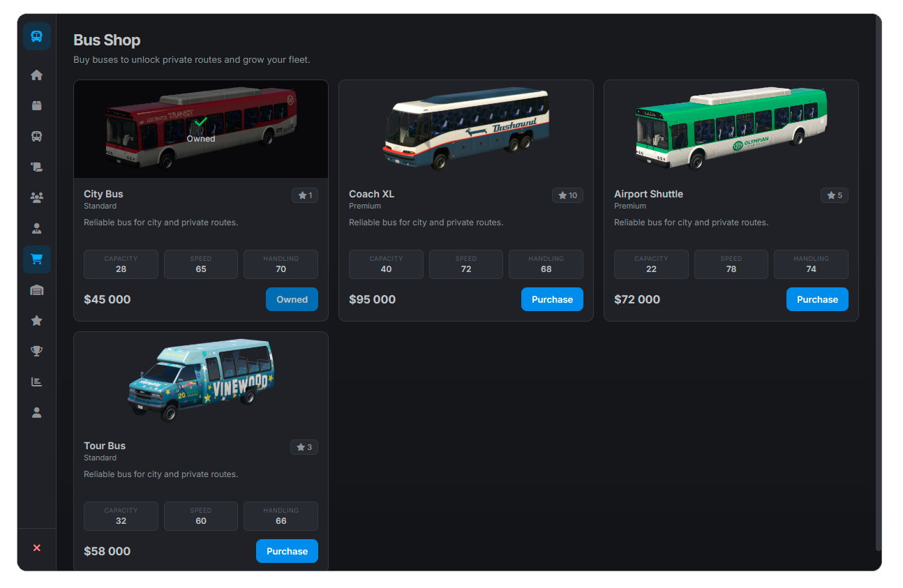
Task: Click the Capacity 40 stat box
Action: [x=386, y=264]
